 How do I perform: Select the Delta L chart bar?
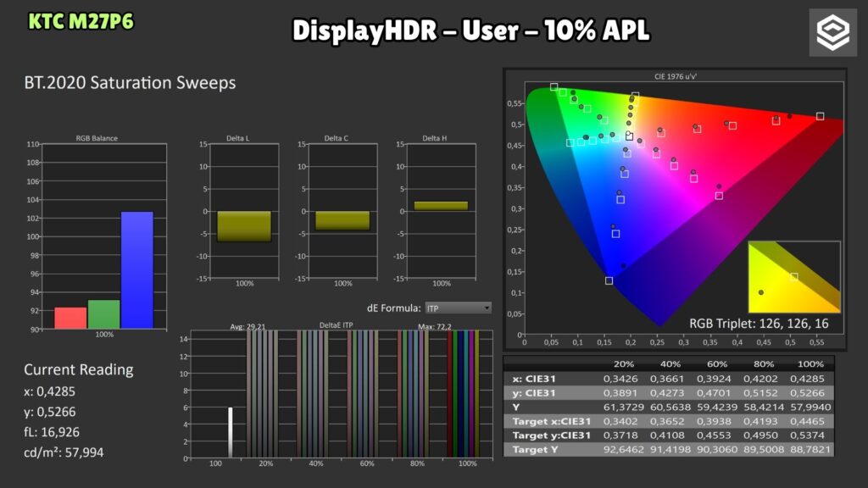point(244,226)
